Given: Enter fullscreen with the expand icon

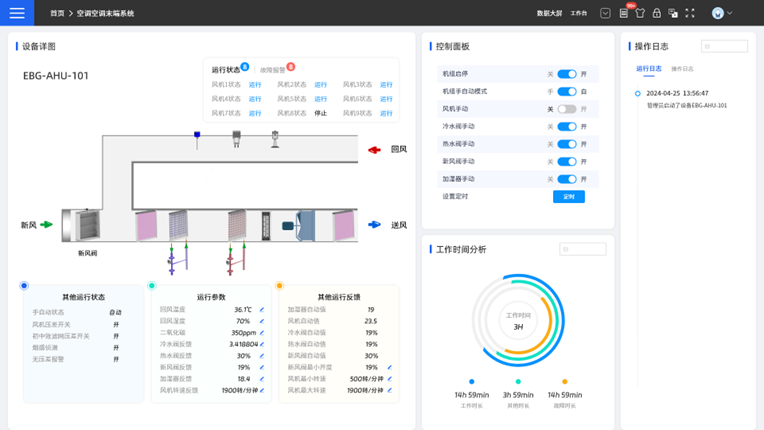Looking at the screenshot, I should point(690,13).
